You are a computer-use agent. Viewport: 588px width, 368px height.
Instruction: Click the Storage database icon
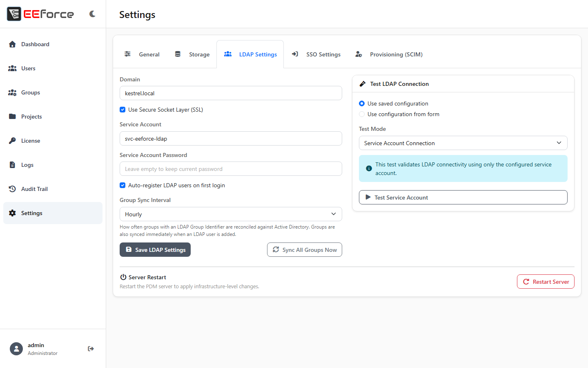(x=178, y=54)
